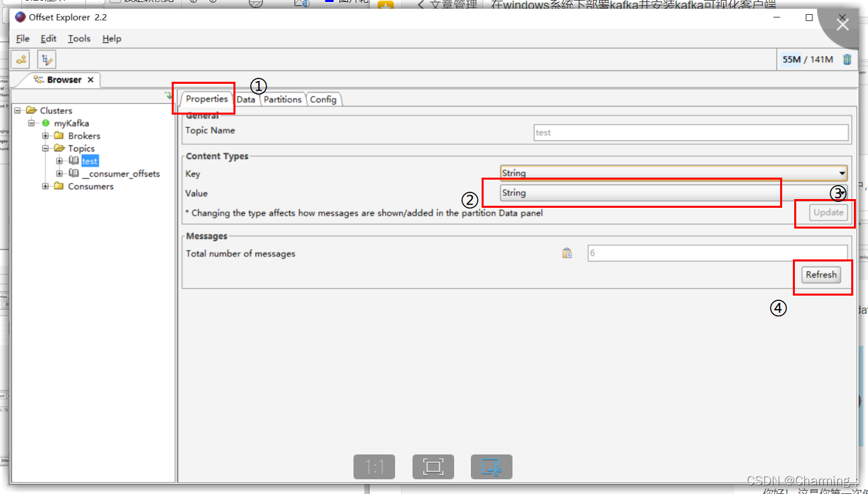
Task: Select the Consumers label in tree
Action: coord(91,186)
